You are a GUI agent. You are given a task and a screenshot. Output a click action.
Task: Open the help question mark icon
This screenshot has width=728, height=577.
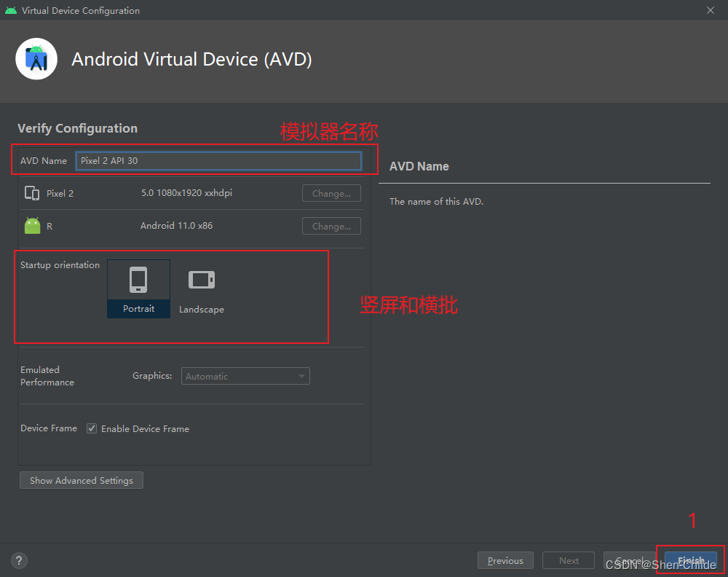pos(19,560)
